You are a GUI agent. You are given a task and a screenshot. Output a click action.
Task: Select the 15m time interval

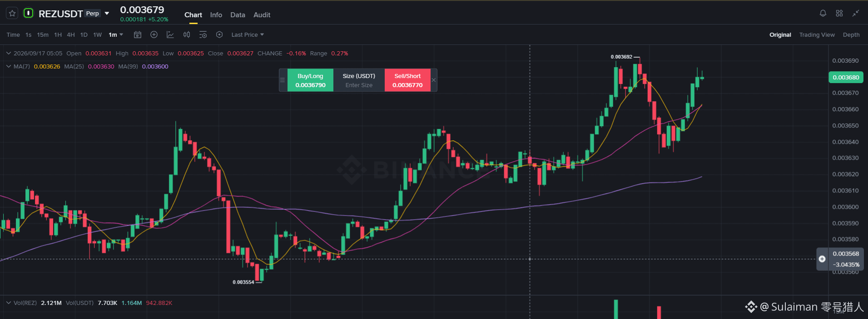tap(43, 34)
